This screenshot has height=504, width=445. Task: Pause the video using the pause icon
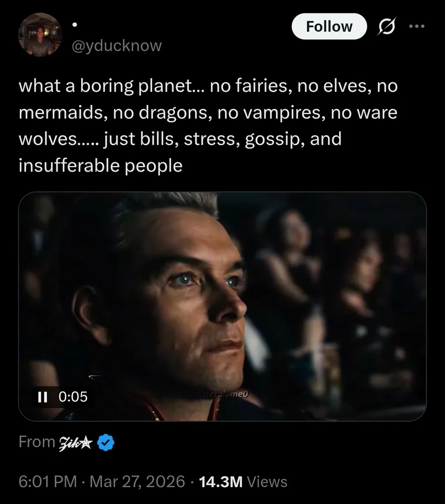pyautogui.click(x=43, y=396)
